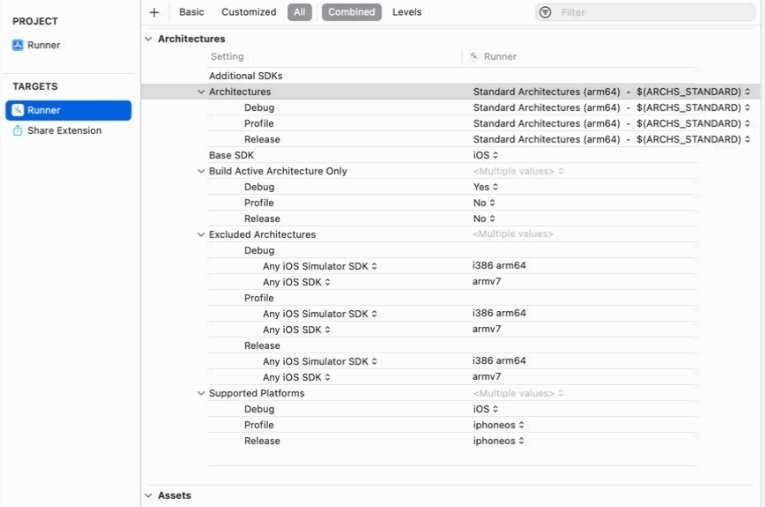Image resolution: width=765 pixels, height=507 pixels.
Task: Click the Runner project icon in sidebar
Action: point(18,45)
